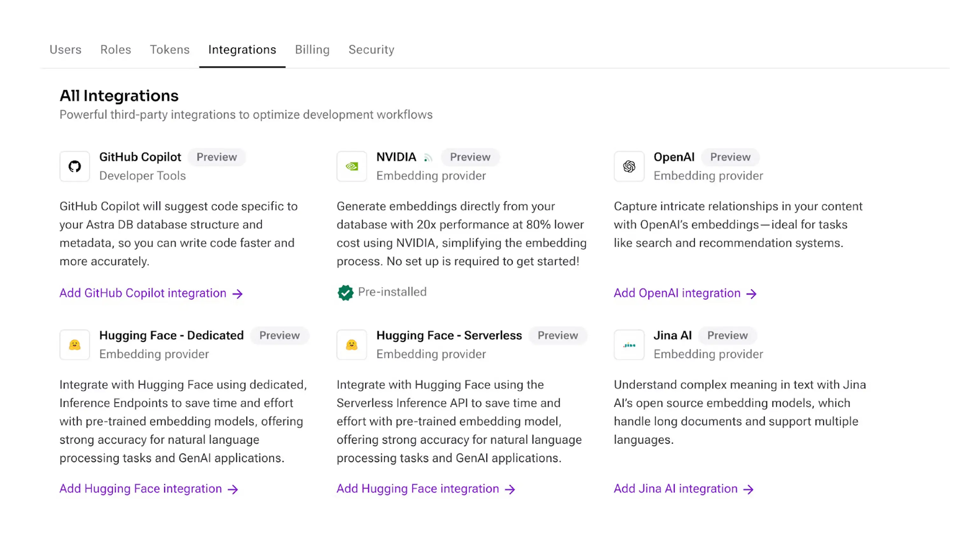Viewport: 980px width, 536px height.
Task: Click the NVIDIA logo icon
Action: click(351, 166)
